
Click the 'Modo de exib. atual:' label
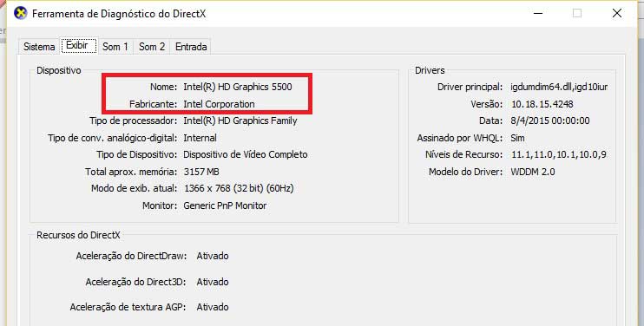(x=135, y=189)
